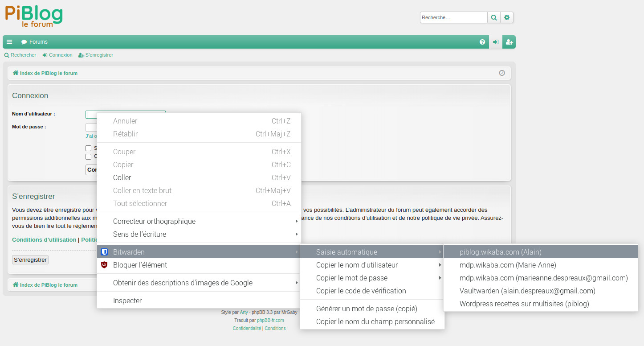Click the magnifier search button in header
This screenshot has height=346, width=644.
493,18
